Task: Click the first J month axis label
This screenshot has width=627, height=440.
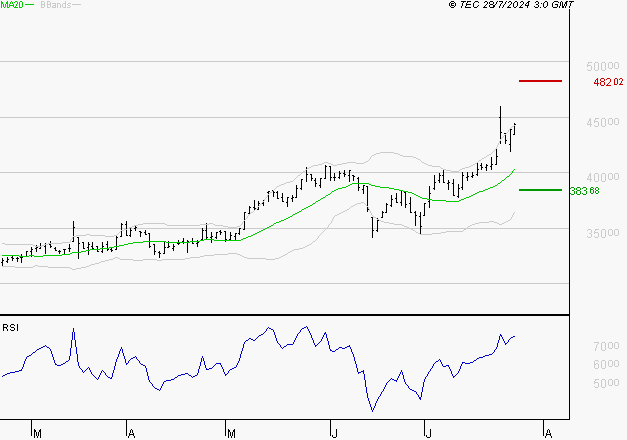Action: (335, 434)
